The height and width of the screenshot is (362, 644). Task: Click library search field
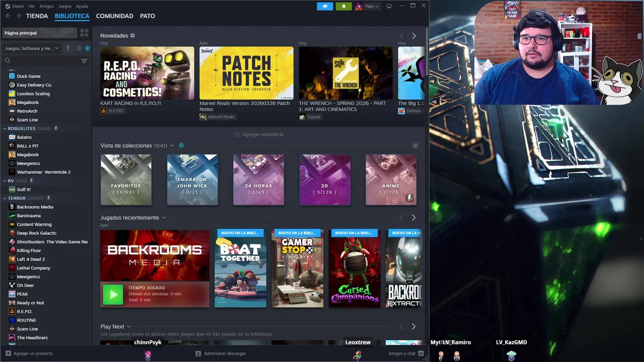[43, 61]
